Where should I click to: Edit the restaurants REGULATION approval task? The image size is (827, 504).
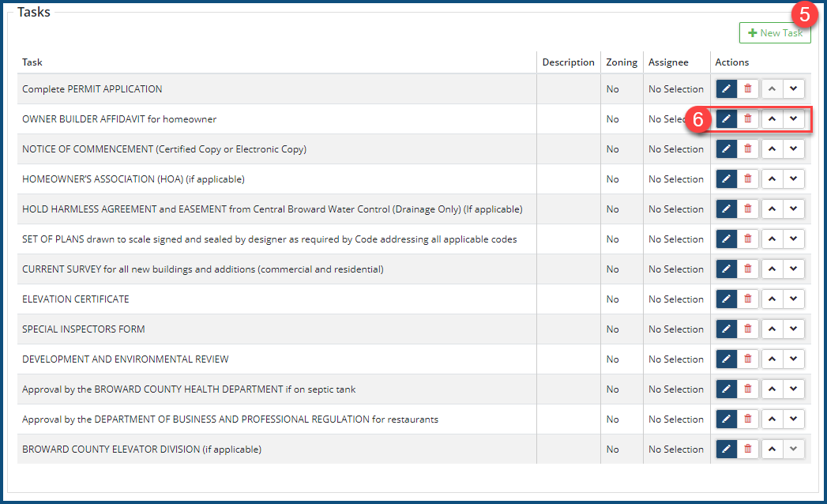click(x=726, y=419)
